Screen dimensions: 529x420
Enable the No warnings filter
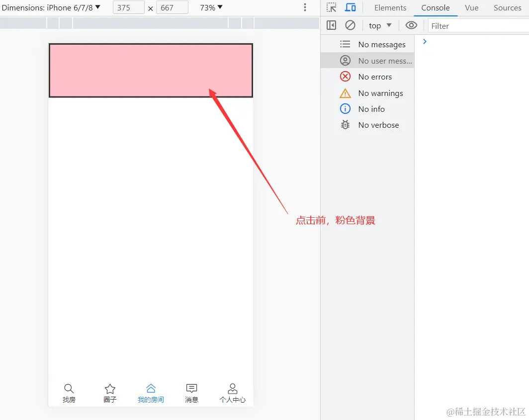(x=380, y=93)
